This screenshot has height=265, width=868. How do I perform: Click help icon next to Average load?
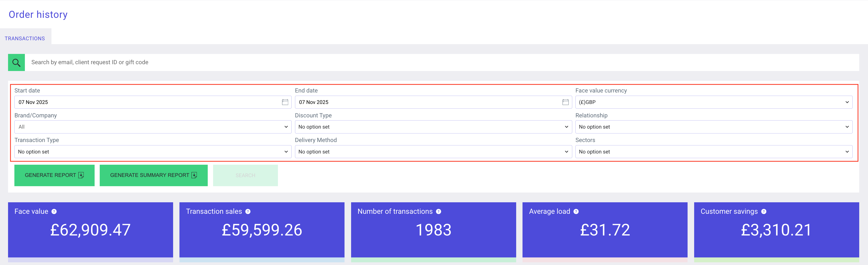576,211
